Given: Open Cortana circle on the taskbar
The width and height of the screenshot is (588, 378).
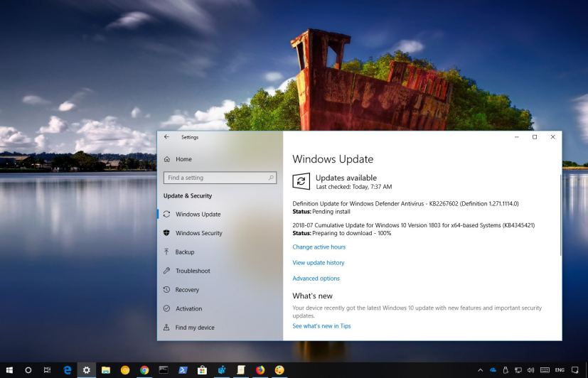Looking at the screenshot, I should click(x=28, y=370).
